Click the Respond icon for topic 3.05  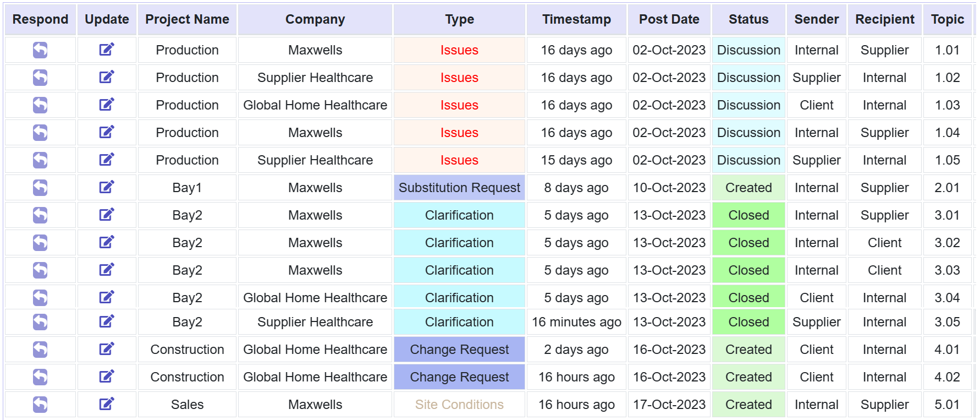(x=40, y=322)
